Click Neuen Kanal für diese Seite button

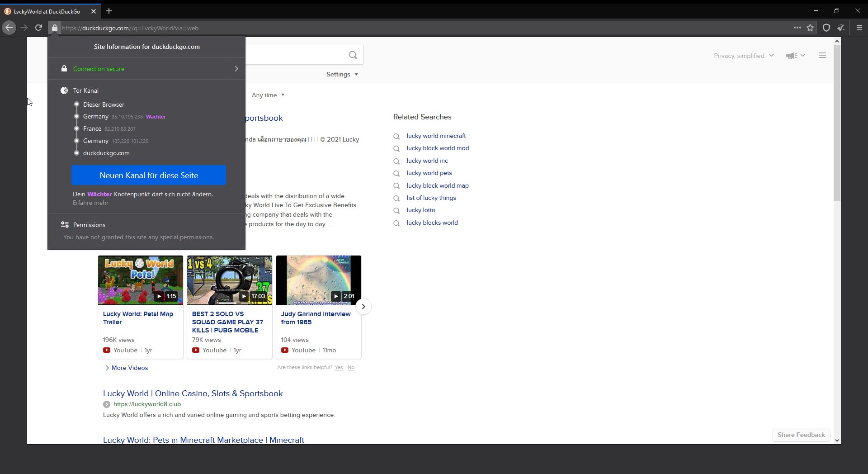click(x=149, y=175)
